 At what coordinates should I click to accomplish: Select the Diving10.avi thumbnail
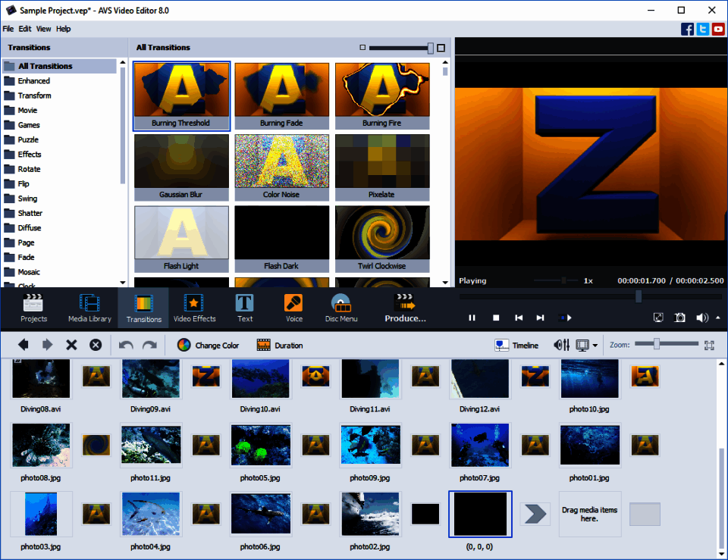[260, 378]
